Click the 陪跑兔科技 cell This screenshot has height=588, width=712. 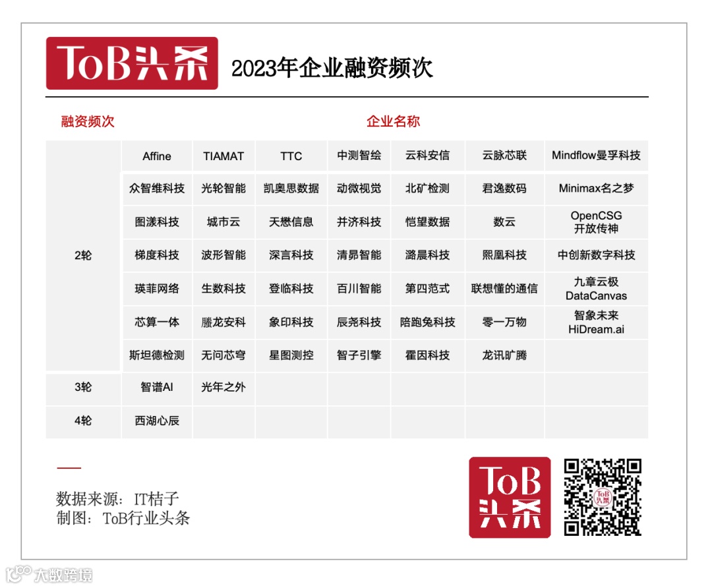pos(427,322)
